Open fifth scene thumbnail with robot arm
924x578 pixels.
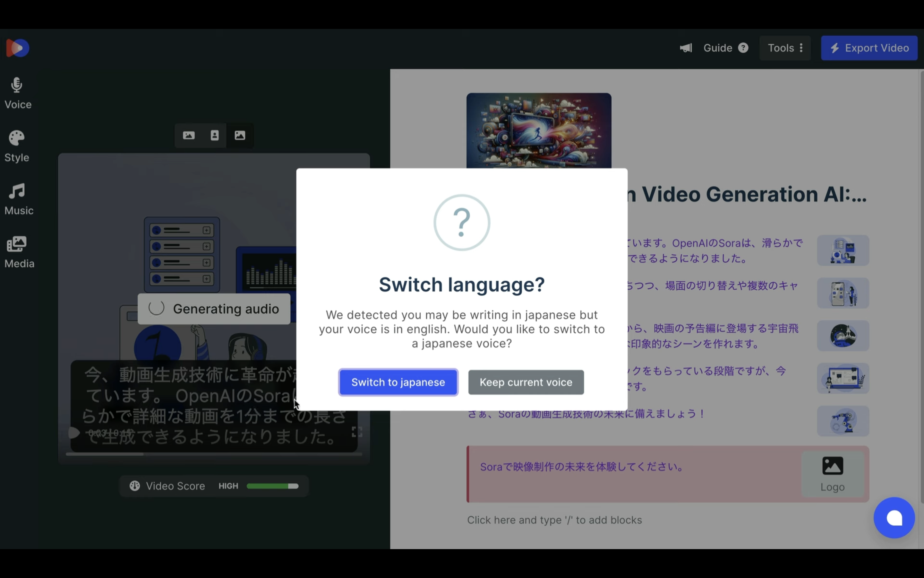[843, 421]
